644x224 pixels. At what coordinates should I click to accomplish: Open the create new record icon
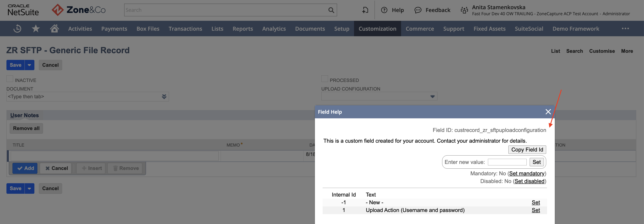pos(365,10)
